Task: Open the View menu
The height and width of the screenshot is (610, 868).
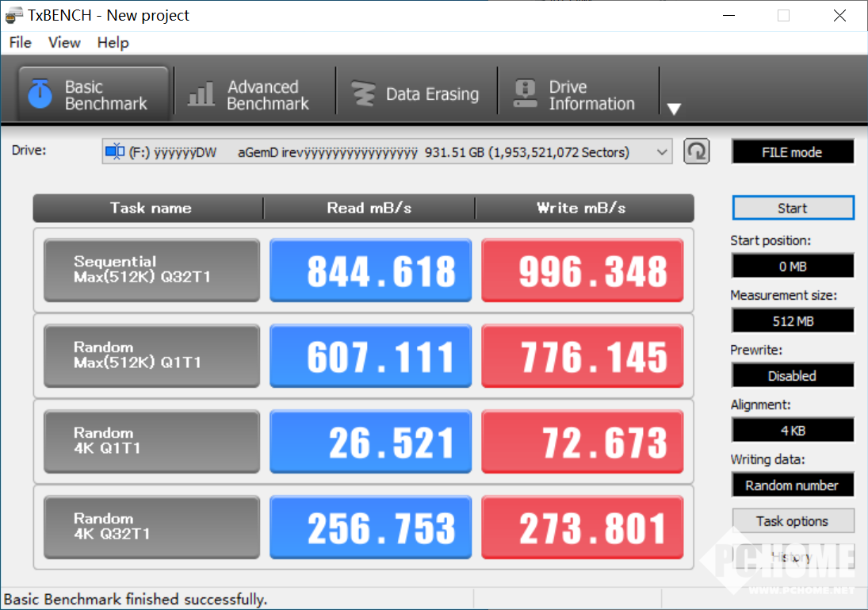Action: 64,43
